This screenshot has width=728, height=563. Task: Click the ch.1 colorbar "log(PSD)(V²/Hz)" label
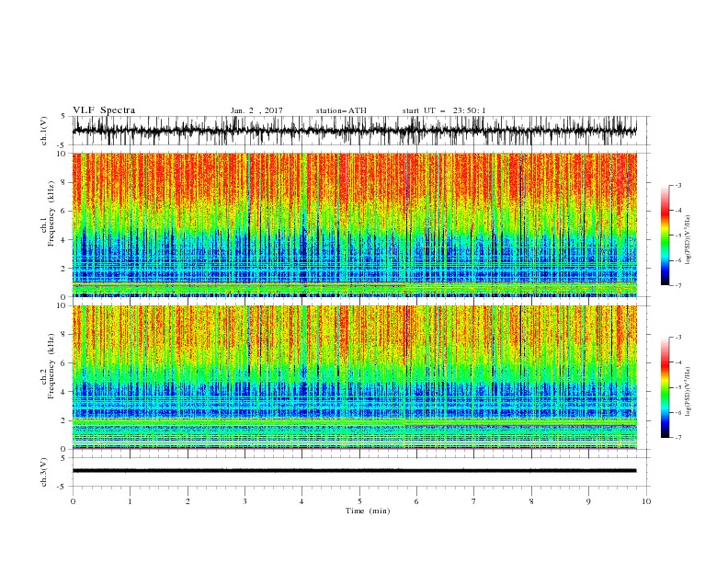point(688,240)
